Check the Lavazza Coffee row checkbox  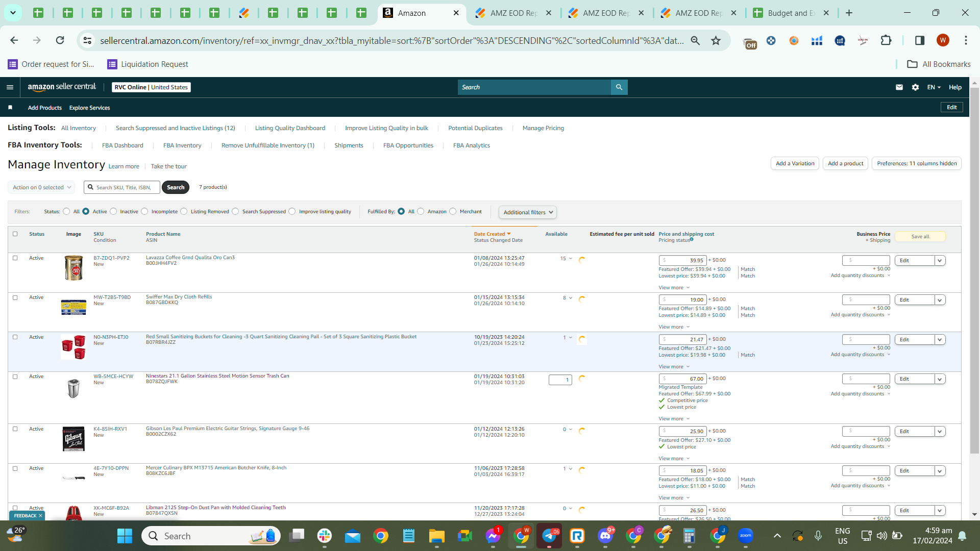(x=15, y=258)
